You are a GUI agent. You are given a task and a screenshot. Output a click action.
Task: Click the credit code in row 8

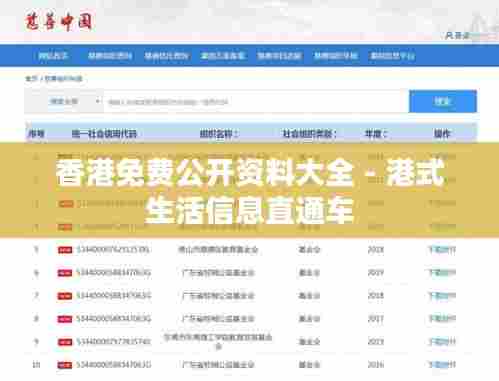[114, 319]
